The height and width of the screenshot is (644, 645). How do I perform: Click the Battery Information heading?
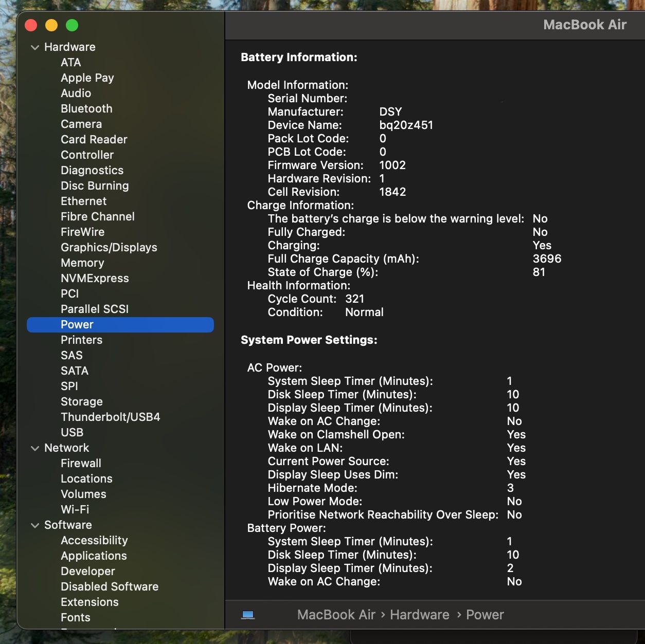tap(299, 58)
